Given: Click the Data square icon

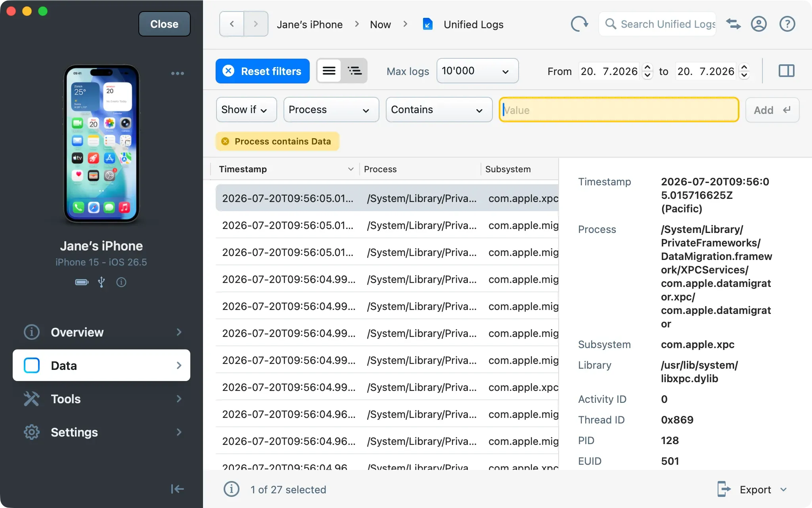Looking at the screenshot, I should click(32, 366).
